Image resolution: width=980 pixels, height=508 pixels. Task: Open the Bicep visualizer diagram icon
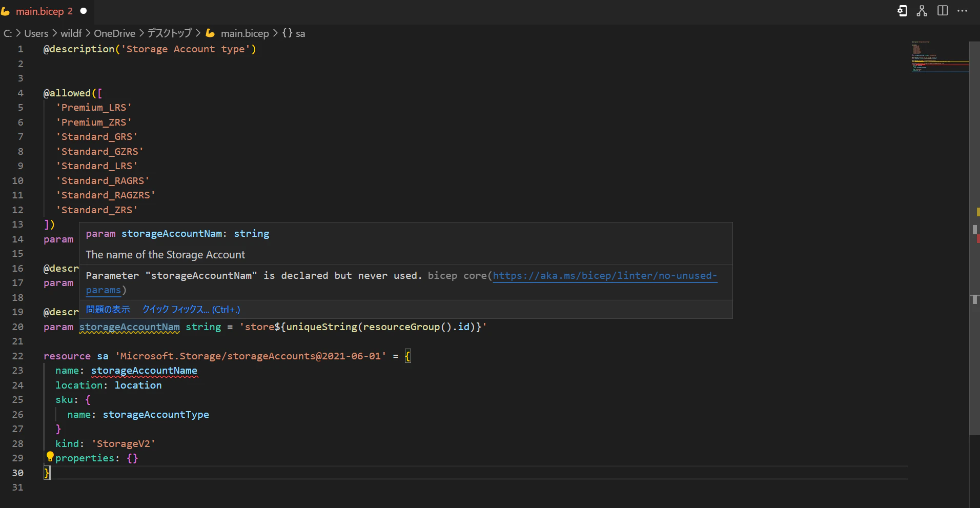coord(922,11)
